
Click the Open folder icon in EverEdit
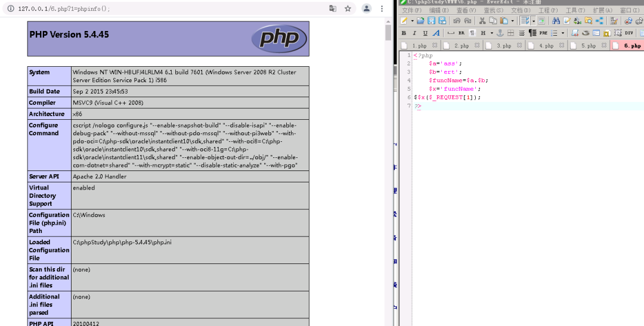(420, 20)
